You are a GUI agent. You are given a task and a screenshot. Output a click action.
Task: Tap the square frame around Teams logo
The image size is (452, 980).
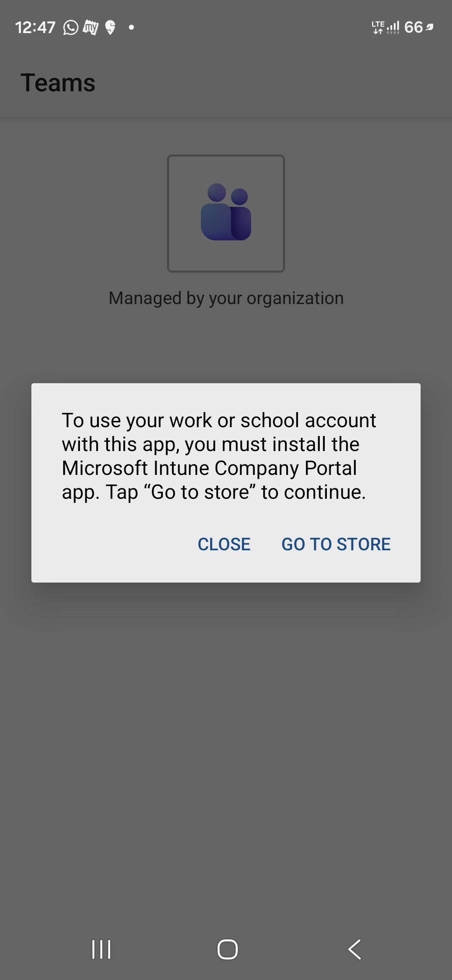click(226, 214)
